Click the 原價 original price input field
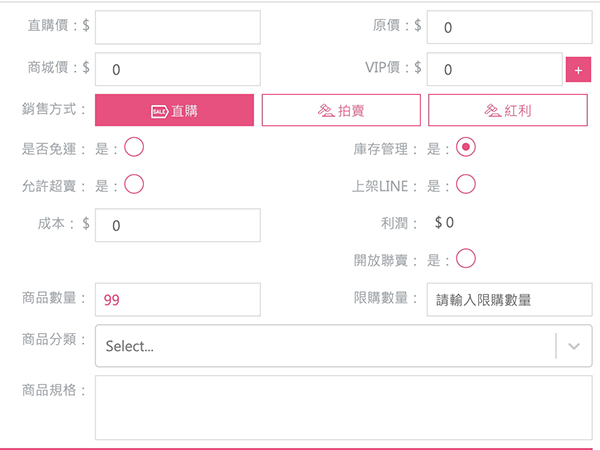600x450 pixels. click(x=508, y=27)
